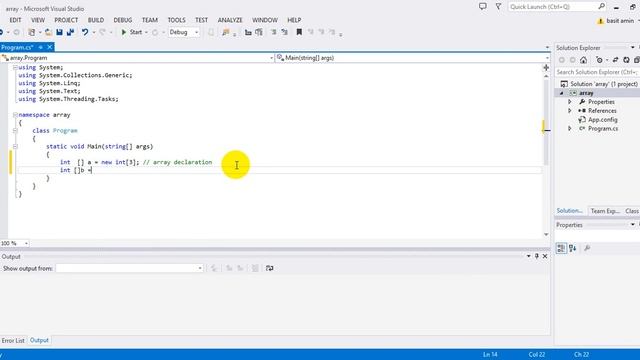
Task: Click the Quick Launch magnifier icon
Action: (x=602, y=7)
